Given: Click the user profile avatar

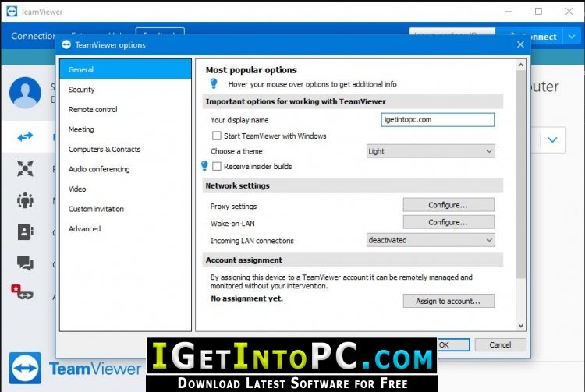Looking at the screenshot, I should pyautogui.click(x=25, y=93).
